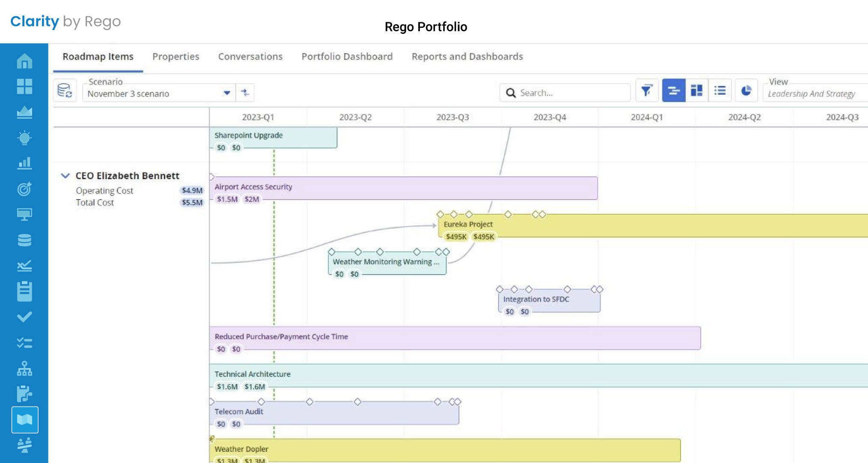Viewport: 868px width, 463px height.
Task: Open the bar chart icon in sidebar
Action: tap(24, 163)
